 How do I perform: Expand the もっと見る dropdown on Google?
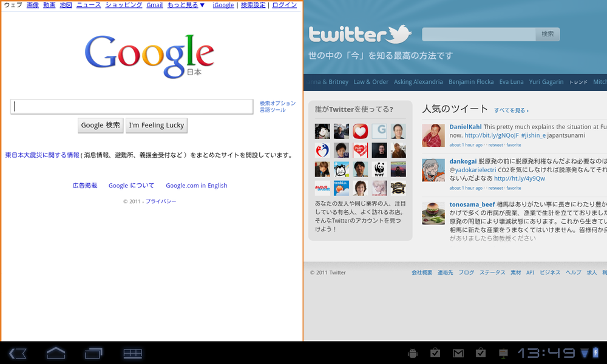pos(186,5)
